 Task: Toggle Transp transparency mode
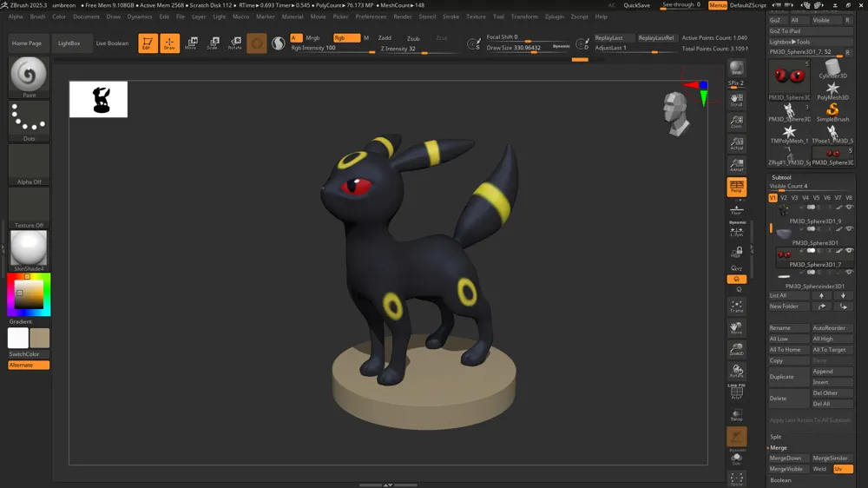click(736, 415)
